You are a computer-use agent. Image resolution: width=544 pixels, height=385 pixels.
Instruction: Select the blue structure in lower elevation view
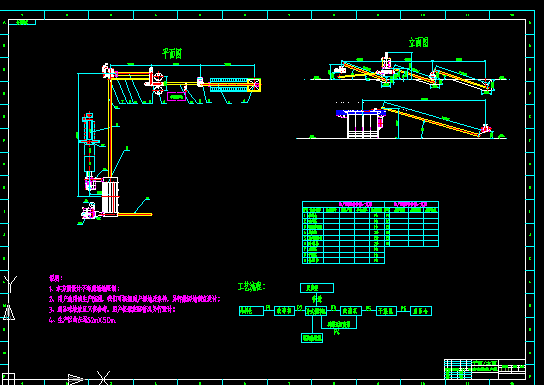(x=361, y=113)
